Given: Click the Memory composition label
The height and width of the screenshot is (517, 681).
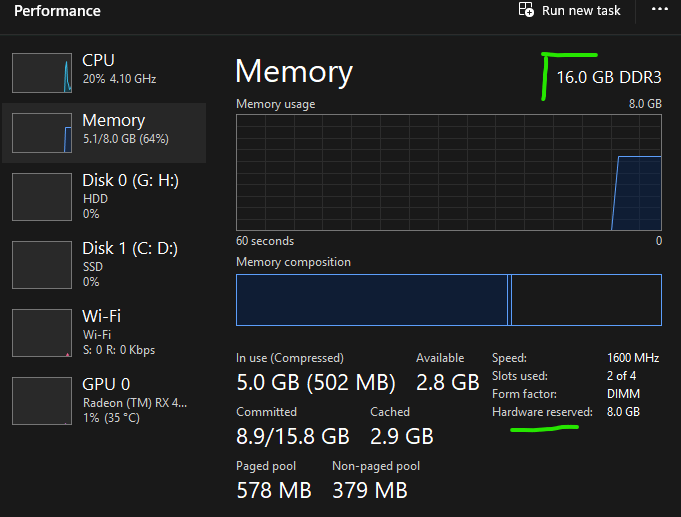Looking at the screenshot, I should pyautogui.click(x=293, y=262).
